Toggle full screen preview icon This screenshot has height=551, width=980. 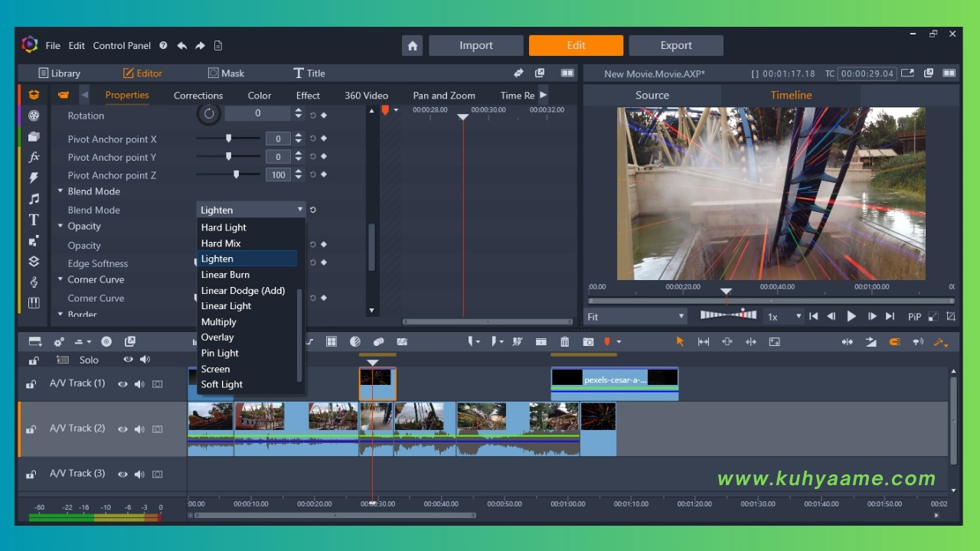933,317
